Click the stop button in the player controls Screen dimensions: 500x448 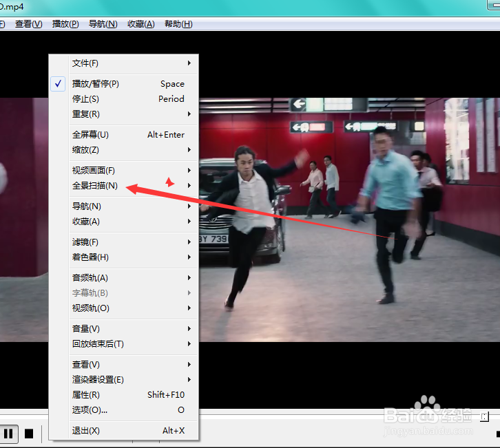coord(29,434)
